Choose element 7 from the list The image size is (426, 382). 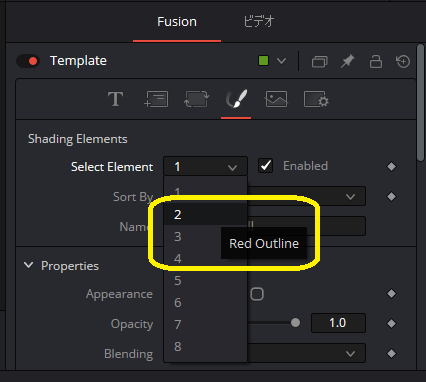pyautogui.click(x=205, y=324)
